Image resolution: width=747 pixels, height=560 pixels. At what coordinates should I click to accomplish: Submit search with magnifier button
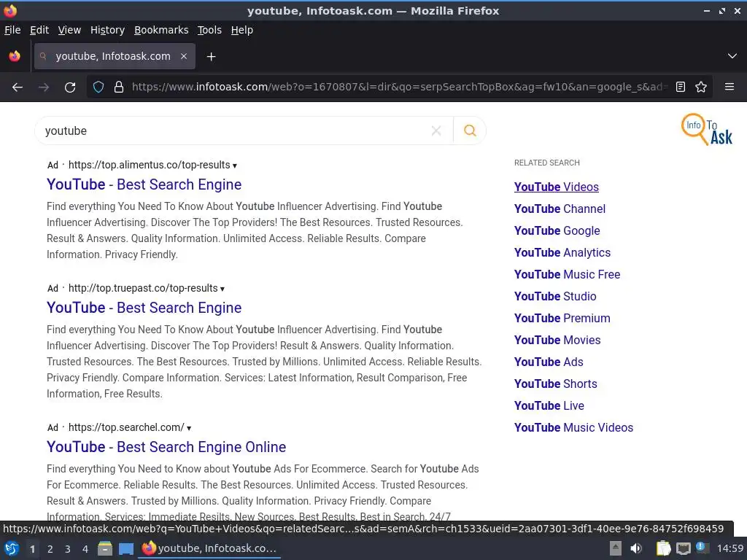tap(470, 131)
